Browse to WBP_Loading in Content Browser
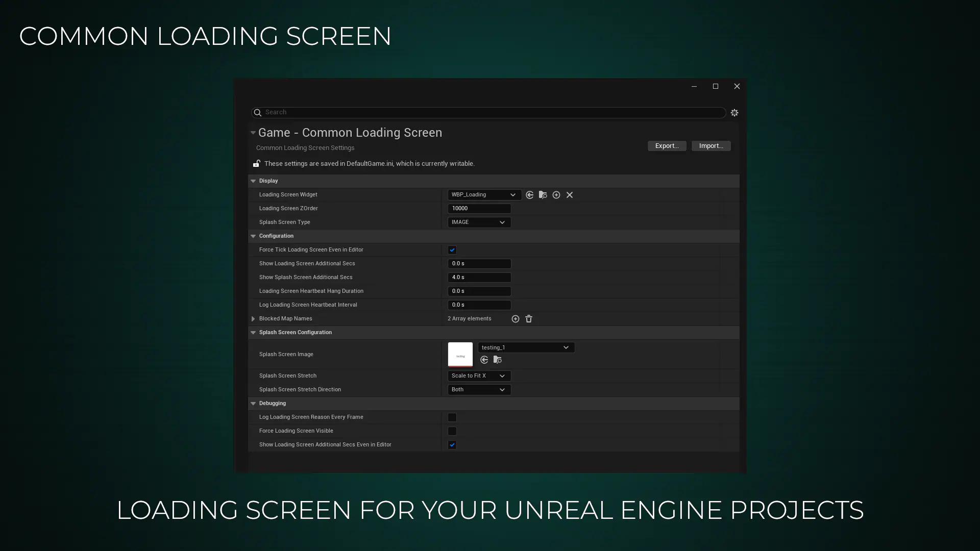980x551 pixels. 543,195
